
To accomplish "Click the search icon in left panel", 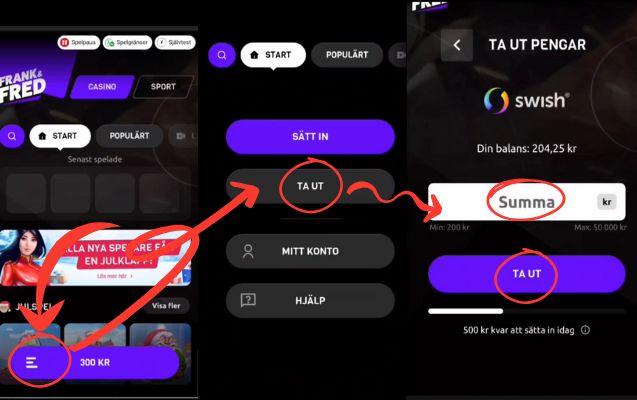I will (12, 136).
